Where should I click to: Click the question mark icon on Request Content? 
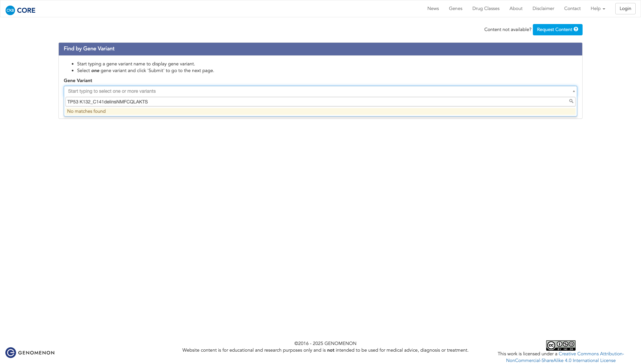(576, 29)
